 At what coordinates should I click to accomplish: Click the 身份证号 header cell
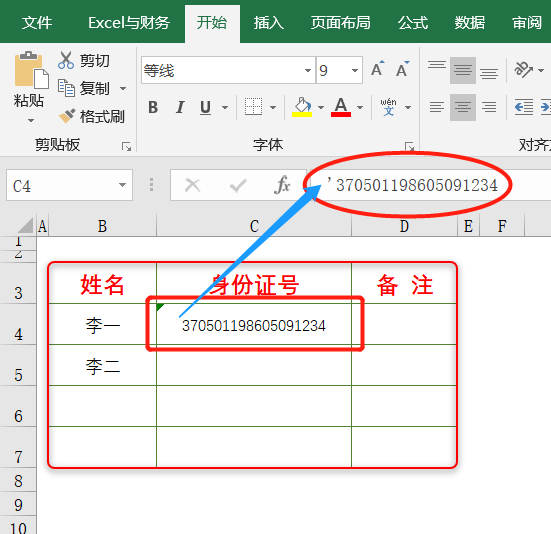(254, 283)
